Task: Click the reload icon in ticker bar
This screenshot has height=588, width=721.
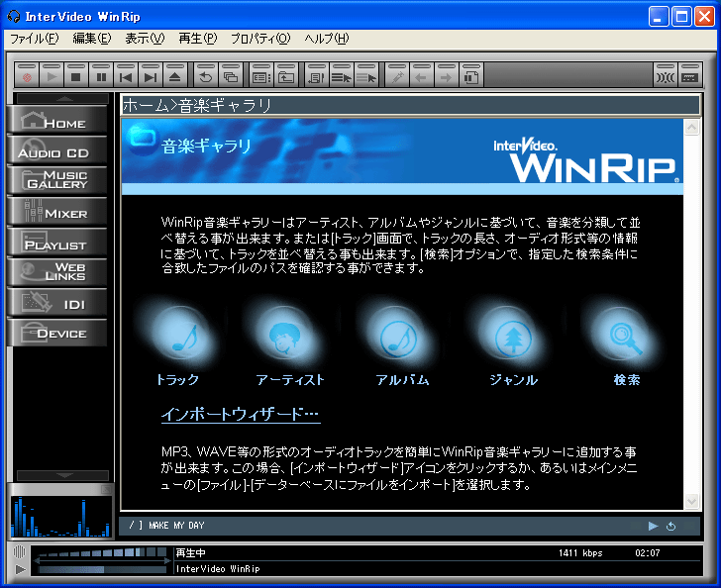Action: point(671,526)
